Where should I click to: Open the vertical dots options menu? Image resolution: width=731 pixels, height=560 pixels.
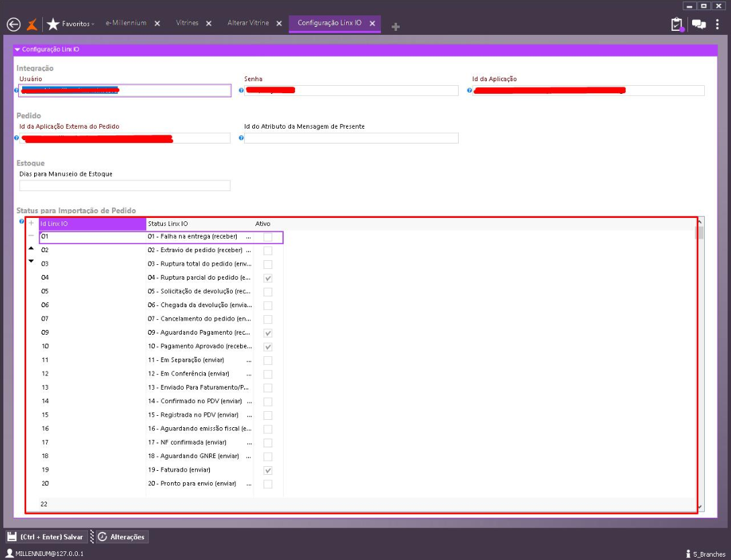718,24
